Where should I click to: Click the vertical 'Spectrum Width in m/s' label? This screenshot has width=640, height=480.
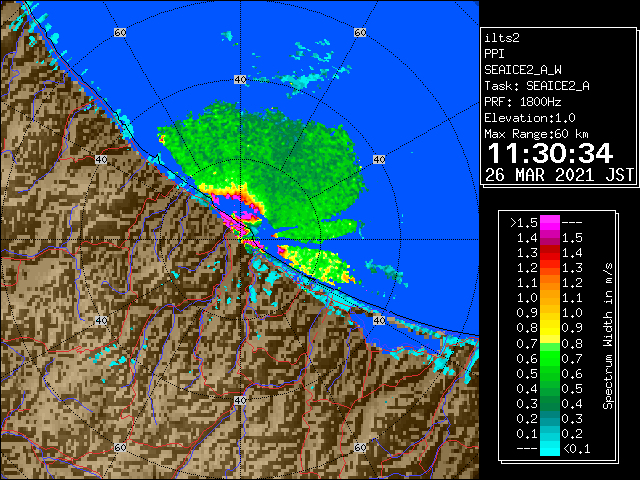pyautogui.click(x=608, y=336)
